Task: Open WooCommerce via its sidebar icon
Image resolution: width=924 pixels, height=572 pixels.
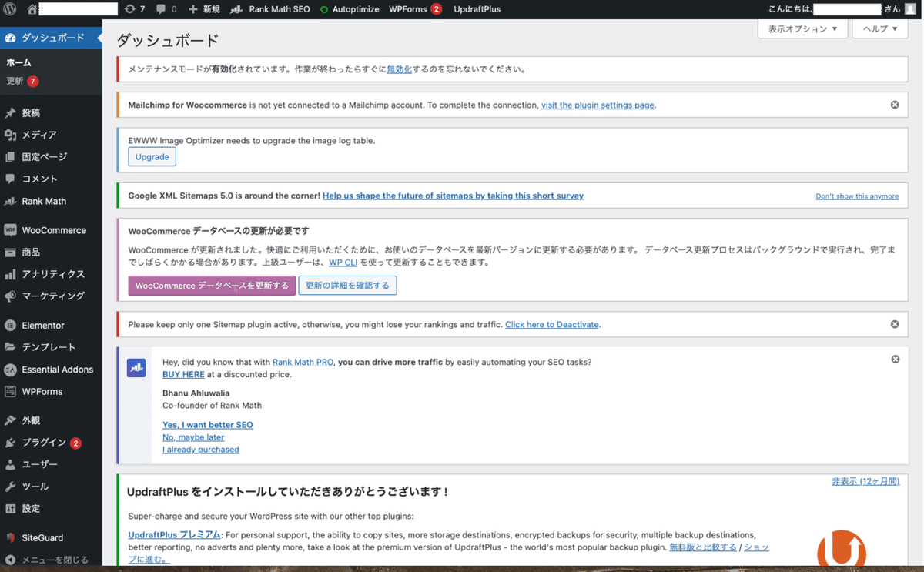Action: pyautogui.click(x=12, y=229)
